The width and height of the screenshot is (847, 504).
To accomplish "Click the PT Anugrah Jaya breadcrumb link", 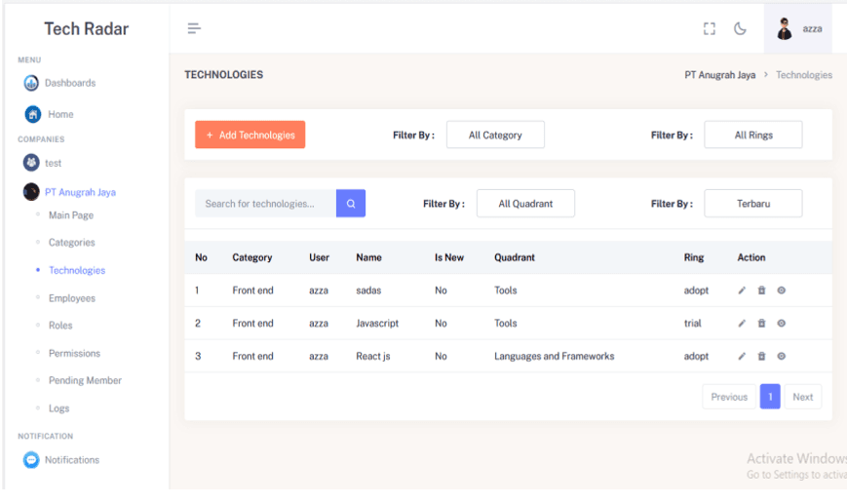I will [720, 74].
